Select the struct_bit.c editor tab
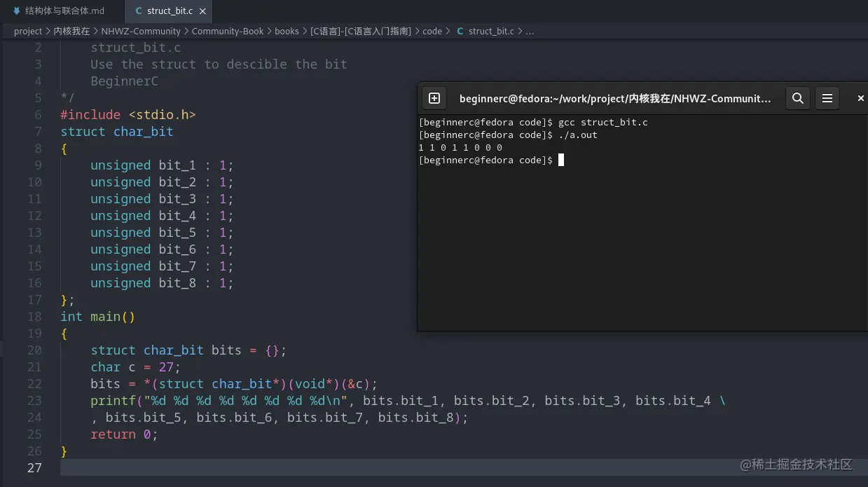The image size is (868, 487). tap(169, 11)
